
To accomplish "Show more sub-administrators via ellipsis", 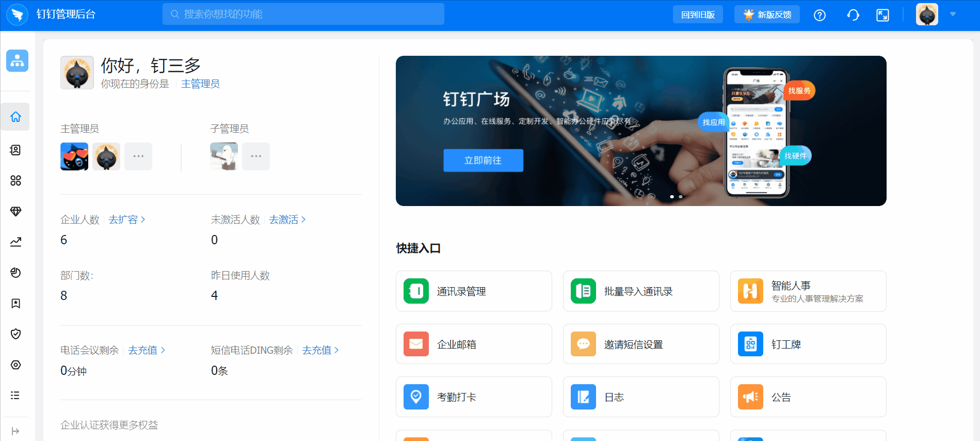I will [256, 156].
